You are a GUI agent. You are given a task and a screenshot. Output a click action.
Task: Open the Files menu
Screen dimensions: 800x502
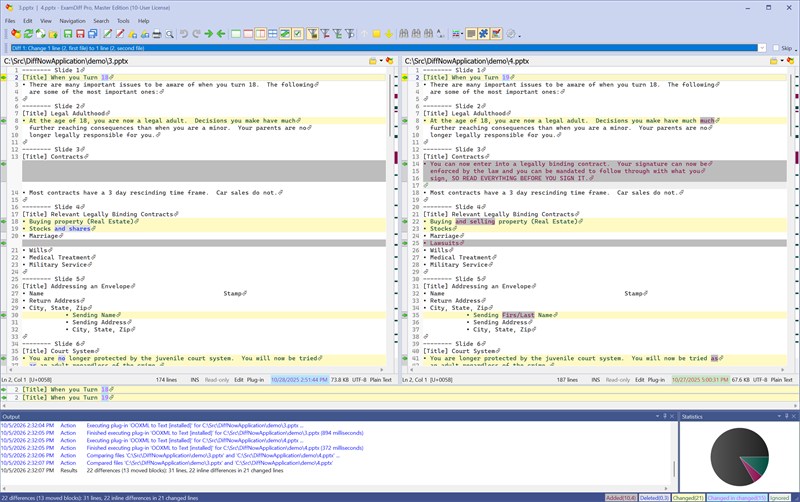pos(10,21)
